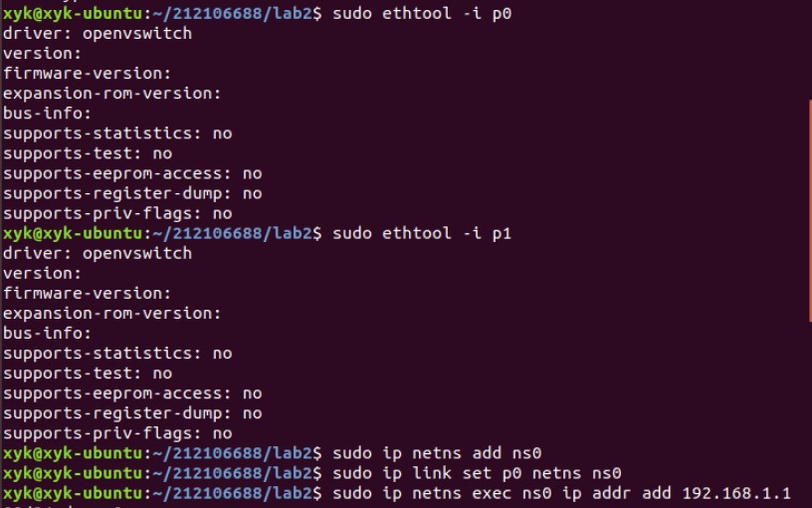Click "driver: openvswitch" in the p0 output

click(98, 33)
